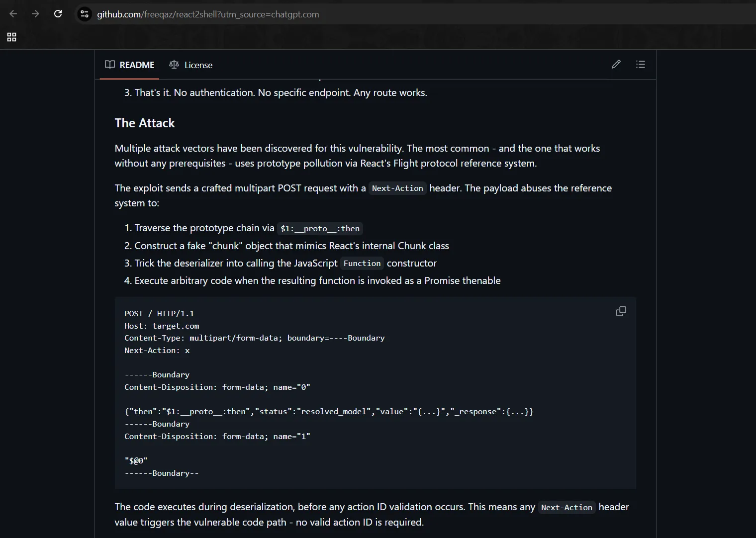
Task: Edit README with the pencil icon
Action: [616, 64]
